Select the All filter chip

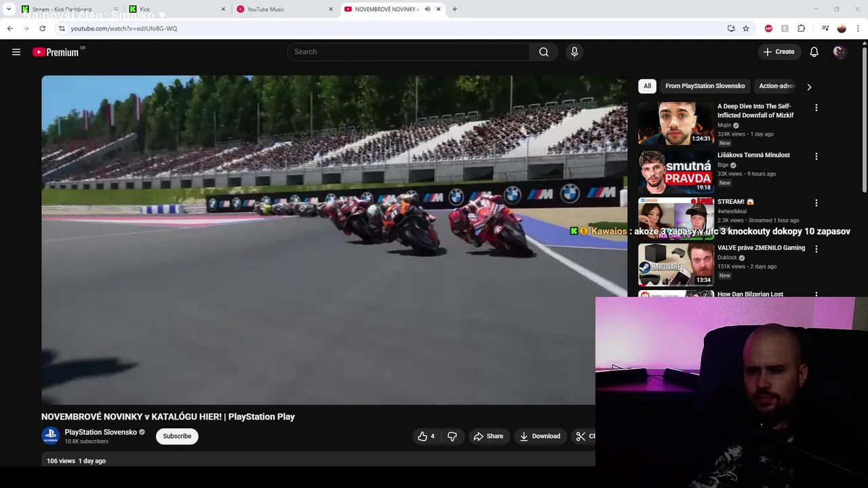click(x=647, y=86)
